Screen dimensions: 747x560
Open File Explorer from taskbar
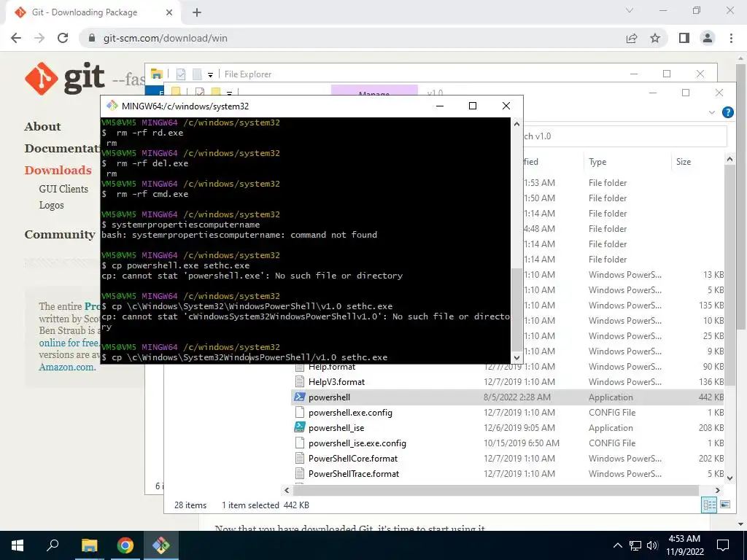tap(89, 545)
